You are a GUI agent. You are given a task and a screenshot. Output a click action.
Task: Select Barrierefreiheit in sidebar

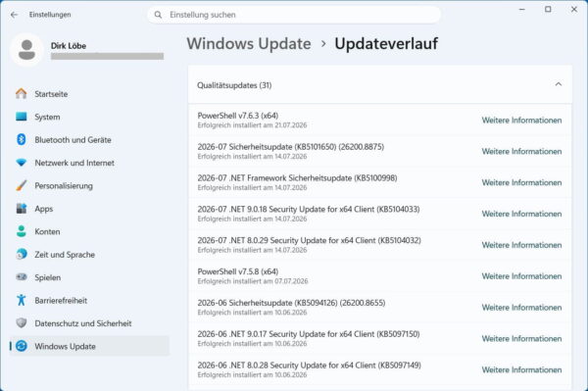tap(89, 300)
